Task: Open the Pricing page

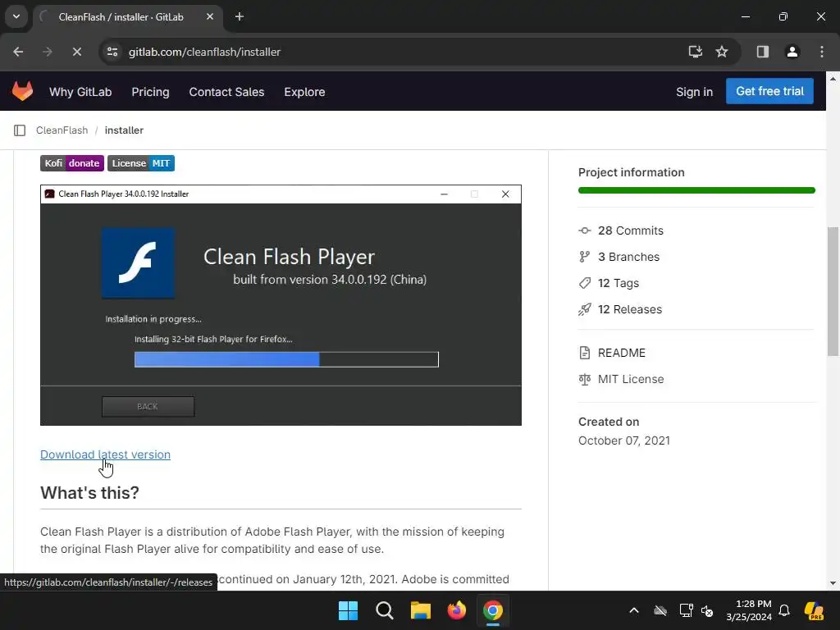Action: 151,92
